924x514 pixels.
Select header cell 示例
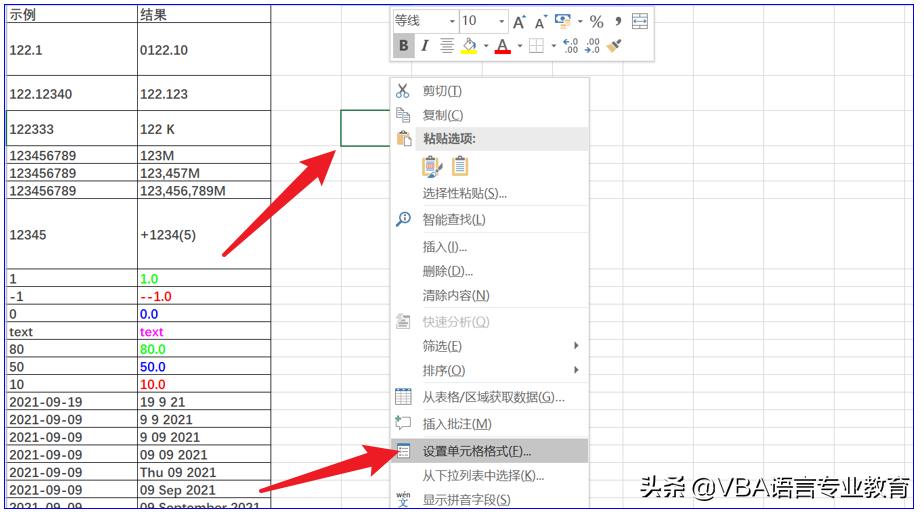72,15
